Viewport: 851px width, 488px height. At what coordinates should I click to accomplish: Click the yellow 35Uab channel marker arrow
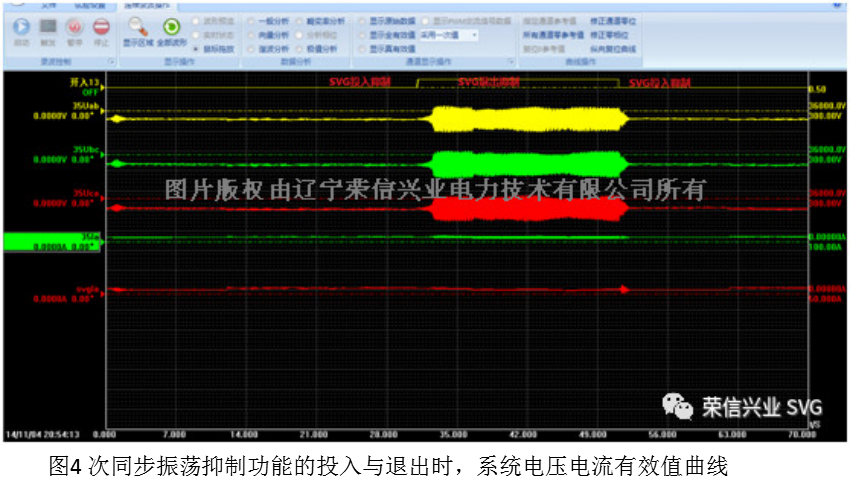tap(118, 118)
